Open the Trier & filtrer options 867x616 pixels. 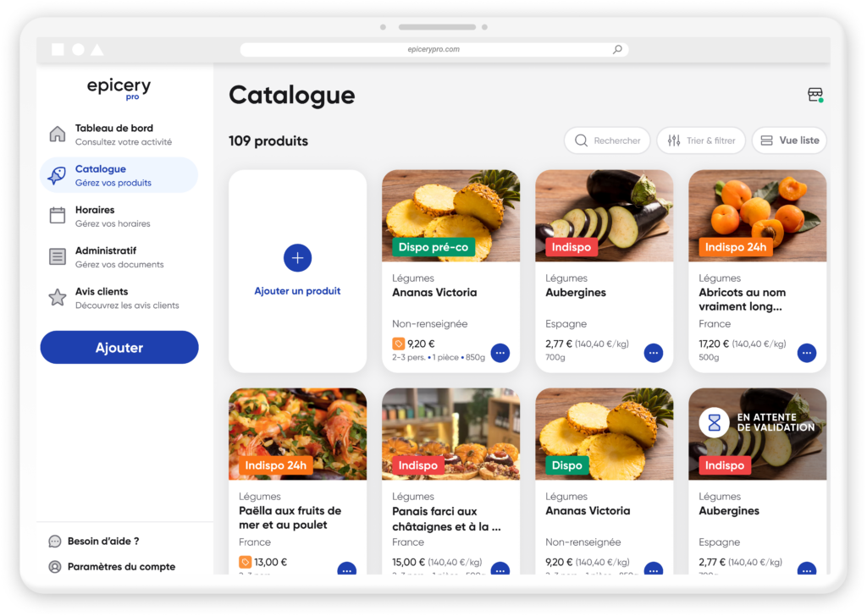point(700,140)
